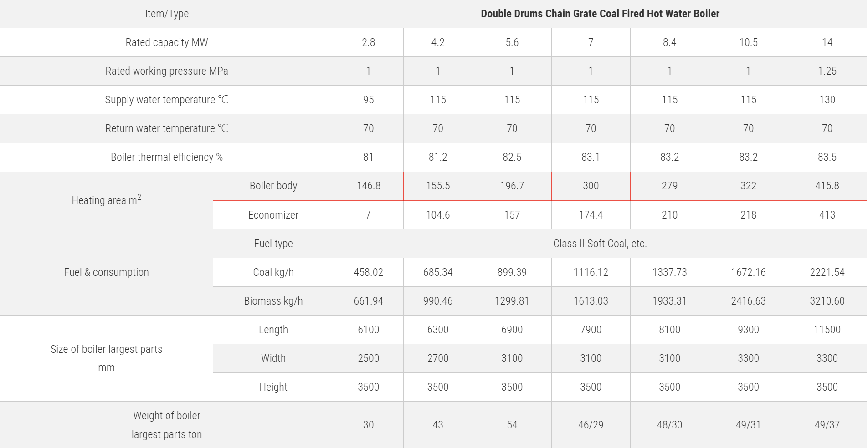This screenshot has height=448, width=868.
Task: Click the 'Item/Type' header cell
Action: tap(167, 14)
